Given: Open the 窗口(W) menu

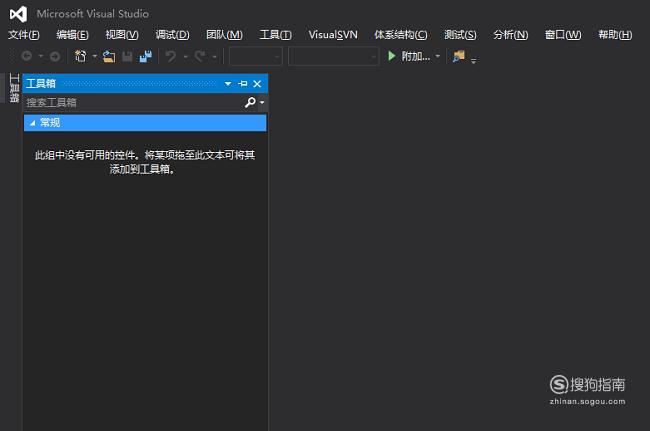Looking at the screenshot, I should tap(563, 35).
